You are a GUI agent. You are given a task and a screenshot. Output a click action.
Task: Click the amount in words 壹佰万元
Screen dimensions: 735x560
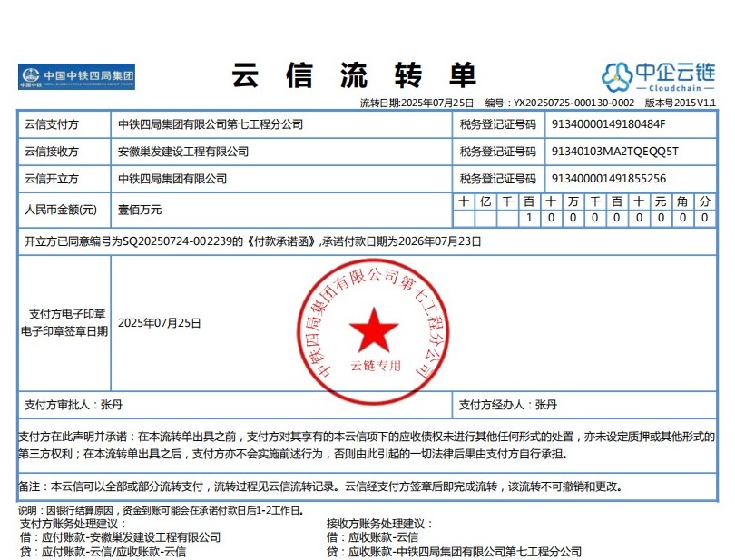[x=140, y=210]
